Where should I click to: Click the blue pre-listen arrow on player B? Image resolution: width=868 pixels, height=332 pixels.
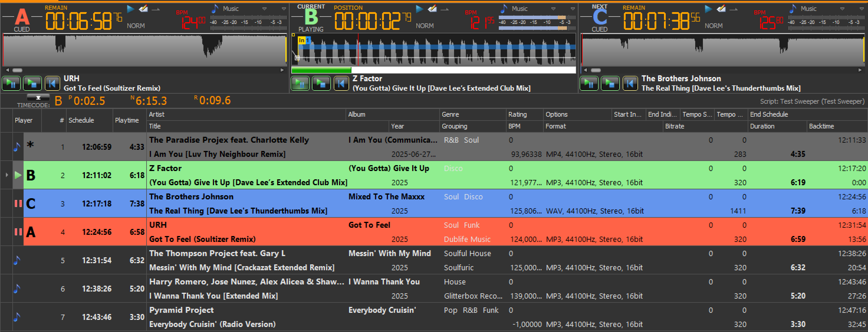coord(420,9)
